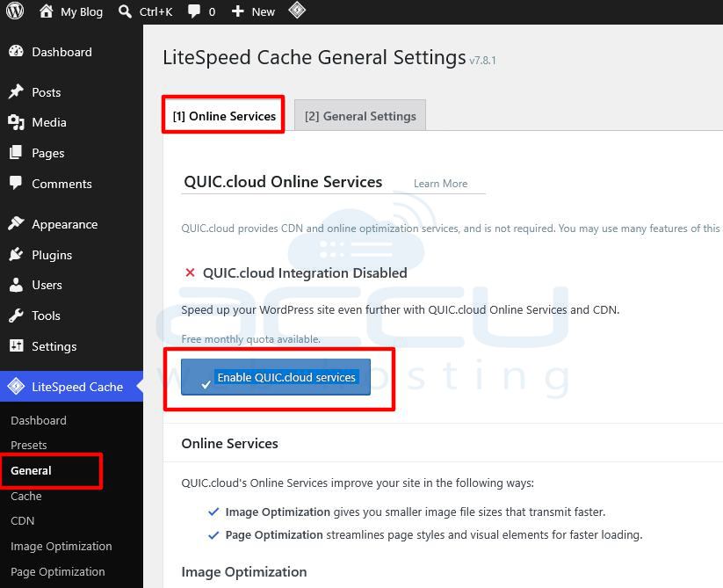Click New in the admin bar
723x588 pixels.
click(264, 12)
